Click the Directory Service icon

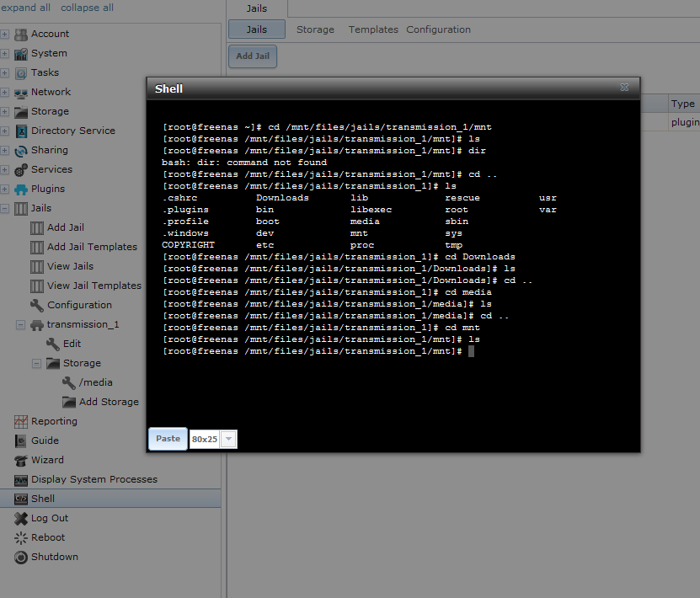[20, 131]
